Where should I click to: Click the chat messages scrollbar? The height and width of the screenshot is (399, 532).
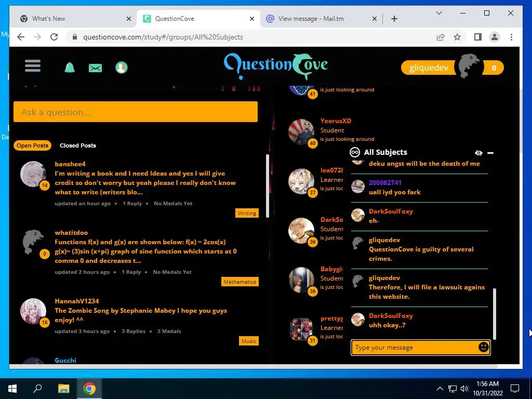pos(495,313)
